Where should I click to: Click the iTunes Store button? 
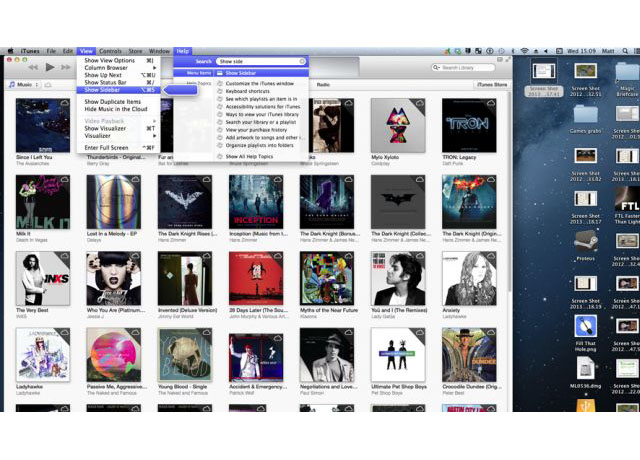(492, 84)
